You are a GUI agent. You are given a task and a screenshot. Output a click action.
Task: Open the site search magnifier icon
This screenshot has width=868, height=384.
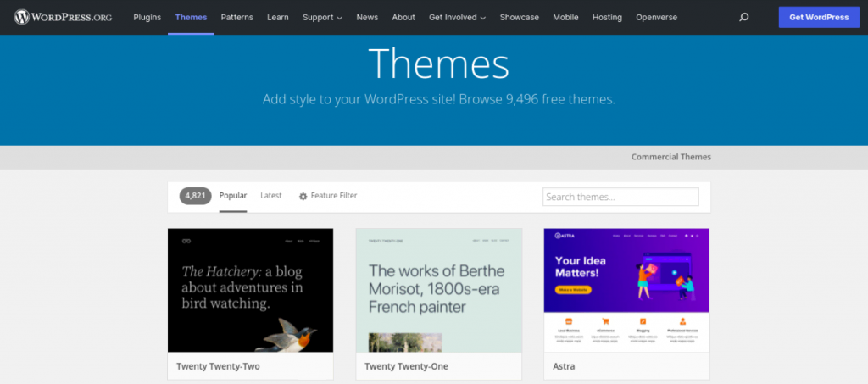point(744,17)
